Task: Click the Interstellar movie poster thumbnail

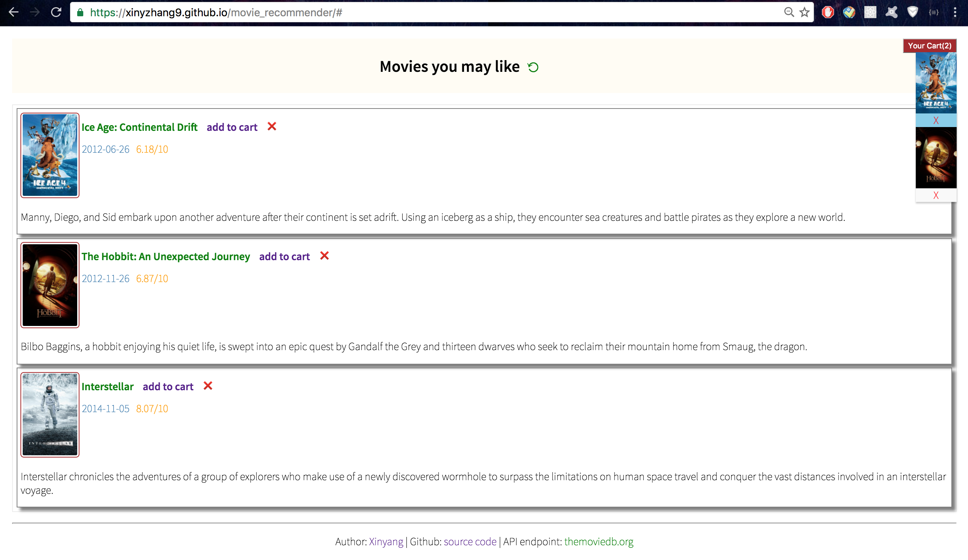Action: (x=50, y=414)
